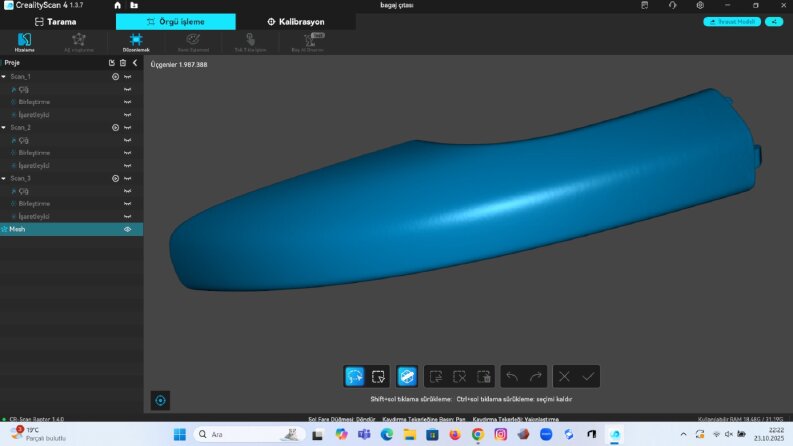793x446 pixels.
Task: Select the lasso selection tool
Action: pos(355,376)
